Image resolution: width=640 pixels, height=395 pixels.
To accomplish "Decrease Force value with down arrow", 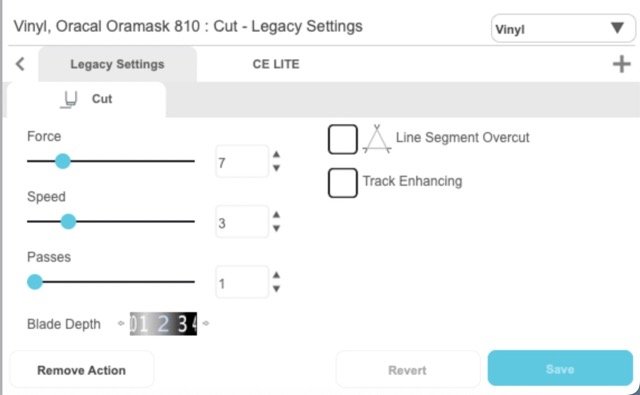I will pyautogui.click(x=276, y=168).
